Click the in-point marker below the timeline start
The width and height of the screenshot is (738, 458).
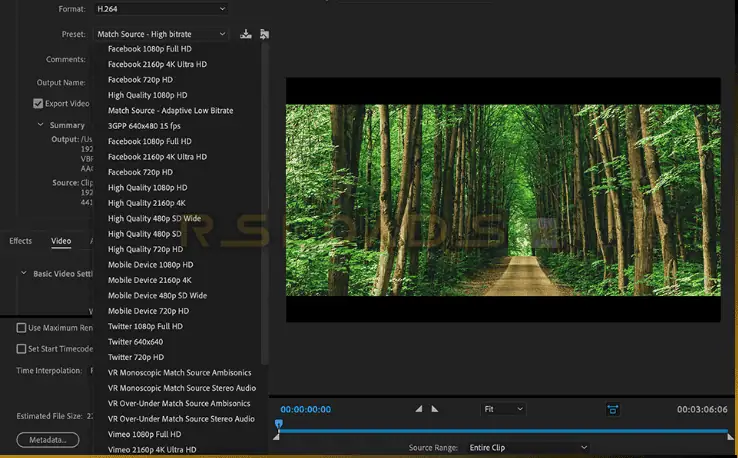coord(276,437)
